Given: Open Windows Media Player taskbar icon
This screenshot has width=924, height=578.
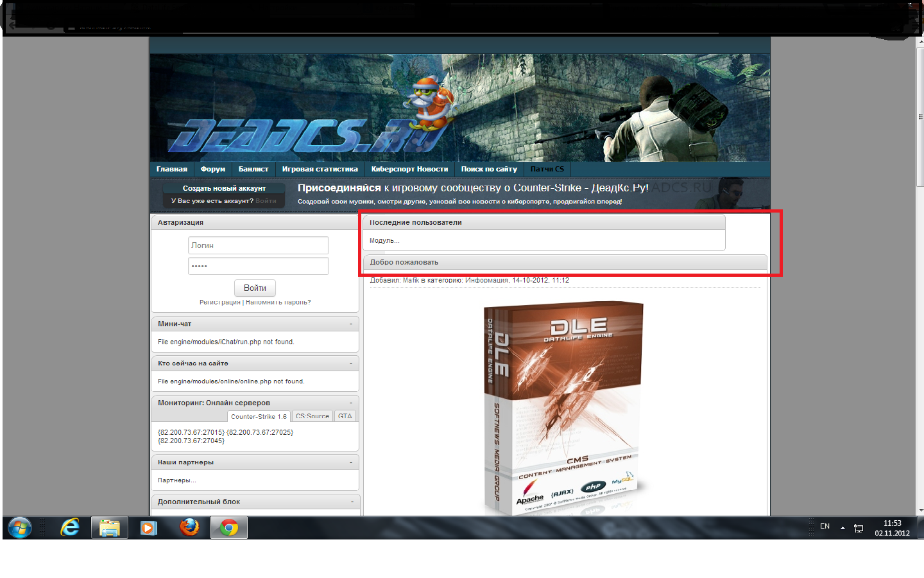Looking at the screenshot, I should click(x=149, y=528).
